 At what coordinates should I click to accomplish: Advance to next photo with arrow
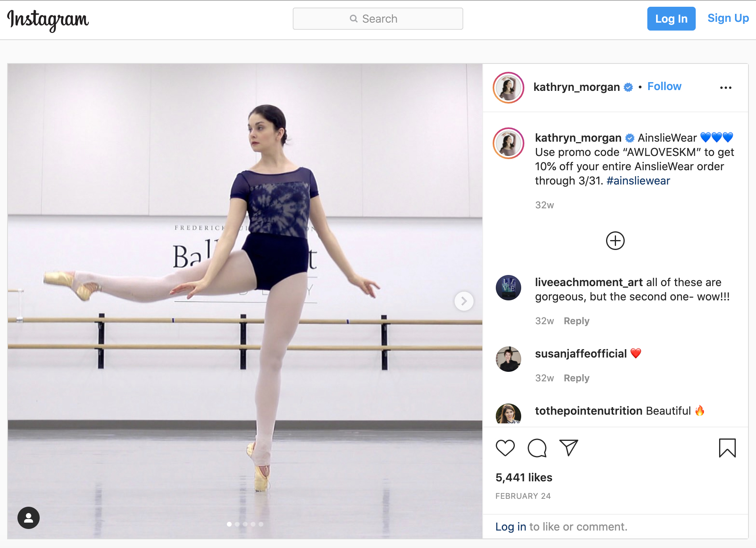coord(464,301)
